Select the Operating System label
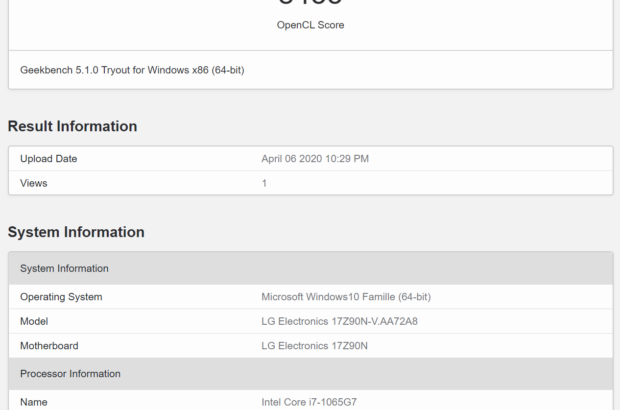Image resolution: width=620 pixels, height=410 pixels. [61, 297]
